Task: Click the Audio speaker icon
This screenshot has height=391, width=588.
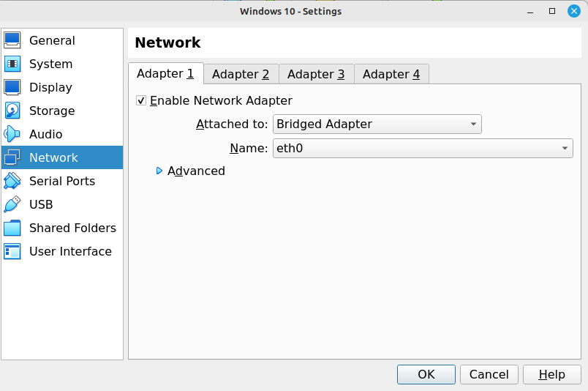Action: [12, 134]
